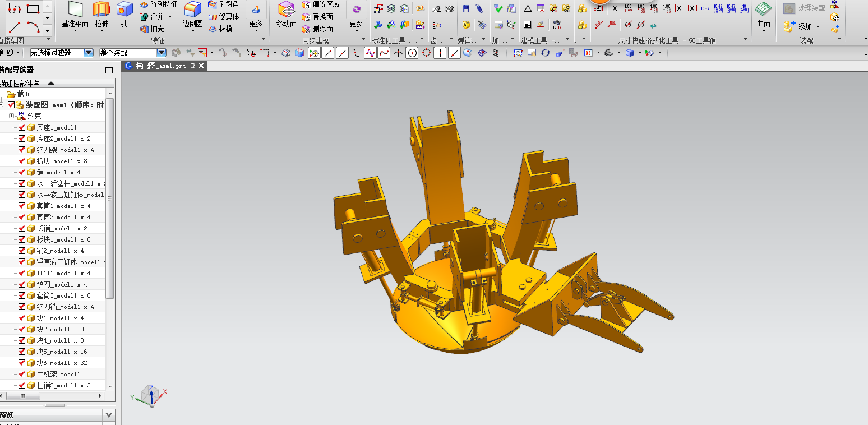Select the 水平活塞杆_model1 tree item

coord(66,183)
